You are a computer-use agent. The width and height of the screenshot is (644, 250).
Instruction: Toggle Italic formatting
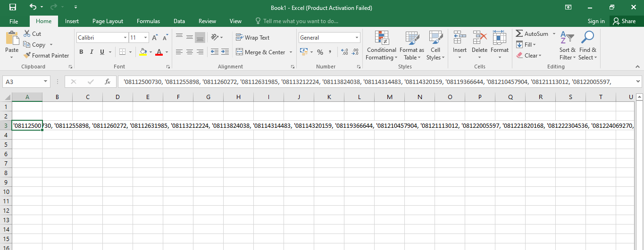[x=92, y=52]
